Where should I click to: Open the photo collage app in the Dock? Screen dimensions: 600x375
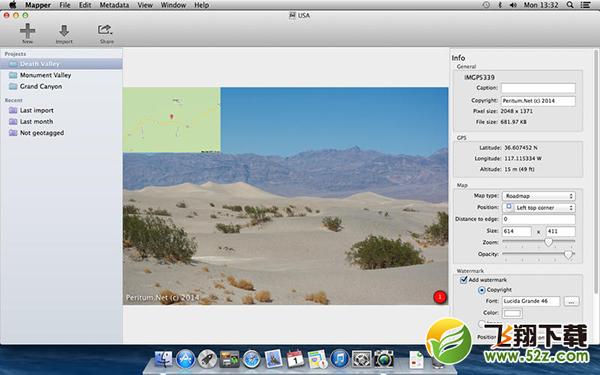point(229,359)
